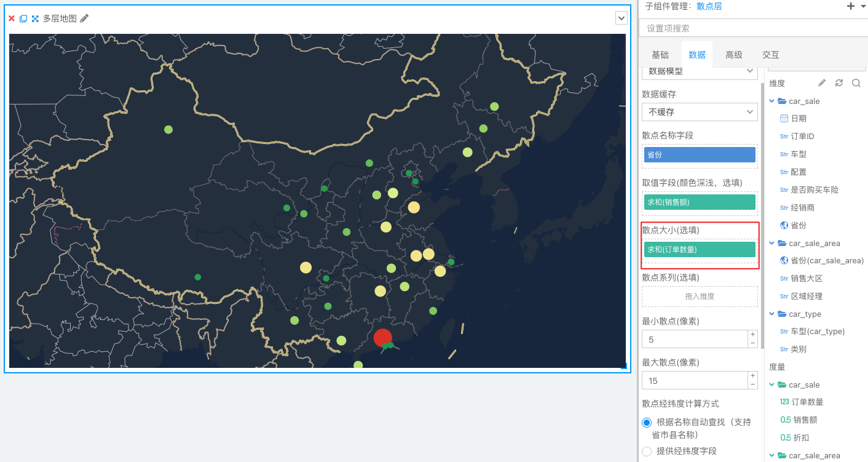The width and height of the screenshot is (868, 462).
Task: Click the 最大散点 value field showing 15
Action: (694, 380)
